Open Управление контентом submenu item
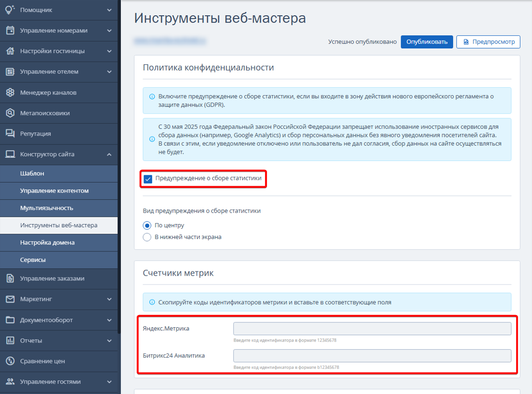532x394 pixels. pyautogui.click(x=59, y=191)
